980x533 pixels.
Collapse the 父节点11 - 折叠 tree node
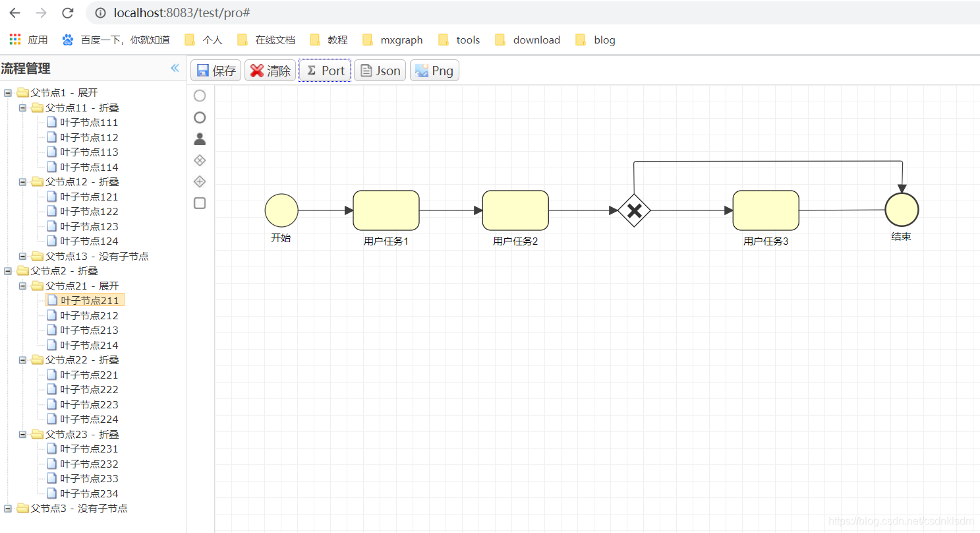(22, 108)
